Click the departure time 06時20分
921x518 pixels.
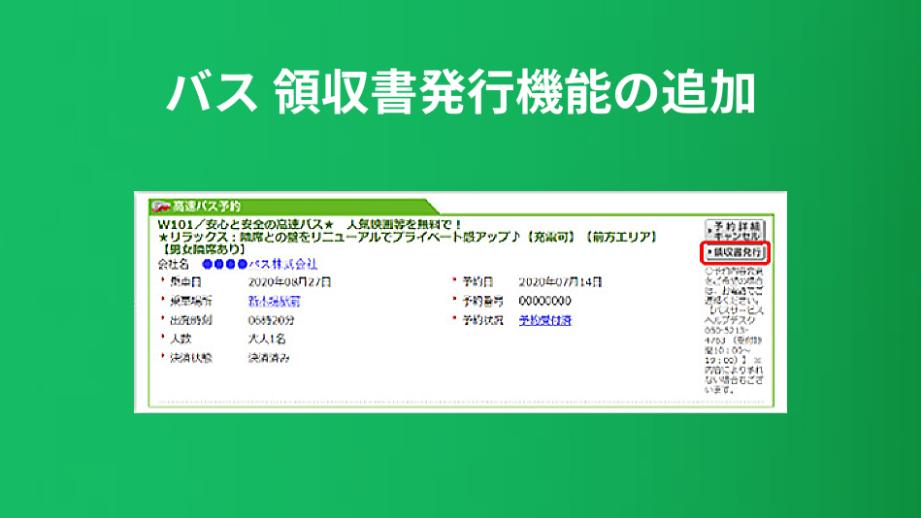[272, 320]
